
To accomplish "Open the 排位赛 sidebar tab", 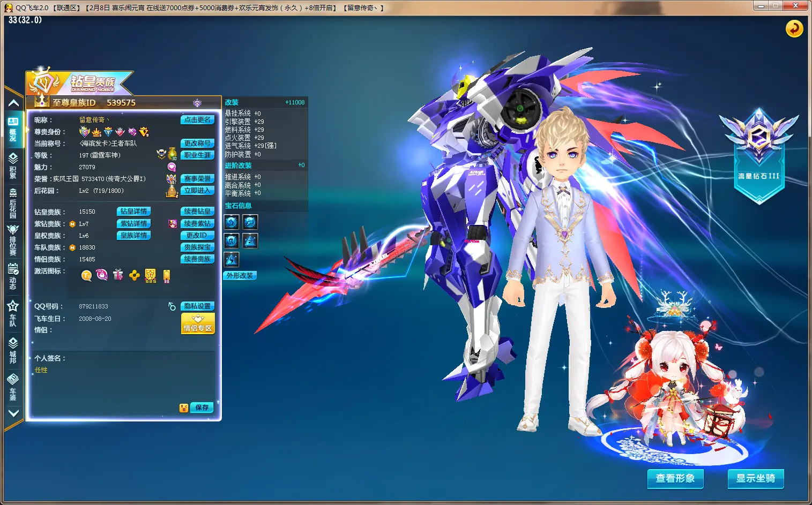I will click(x=13, y=240).
